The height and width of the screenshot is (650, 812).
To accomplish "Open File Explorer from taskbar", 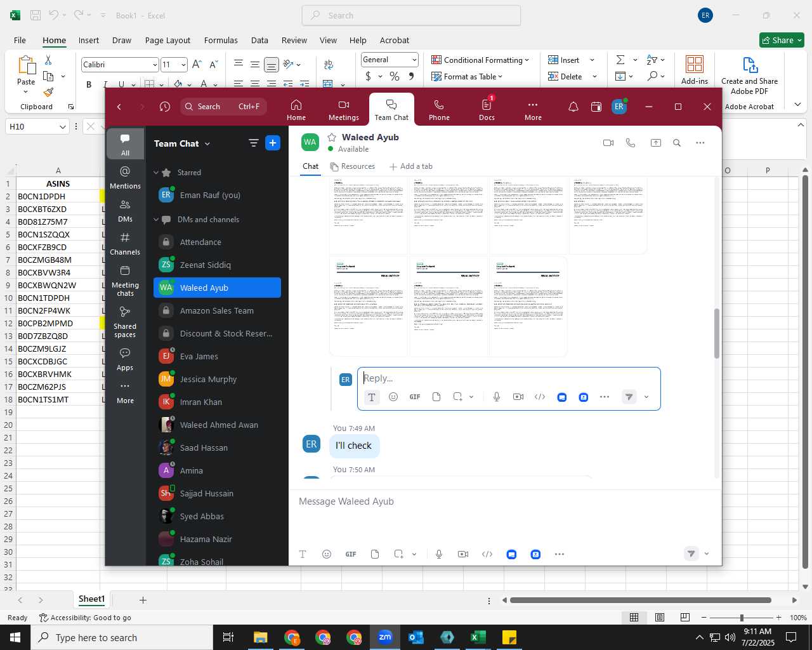I will 261,637.
